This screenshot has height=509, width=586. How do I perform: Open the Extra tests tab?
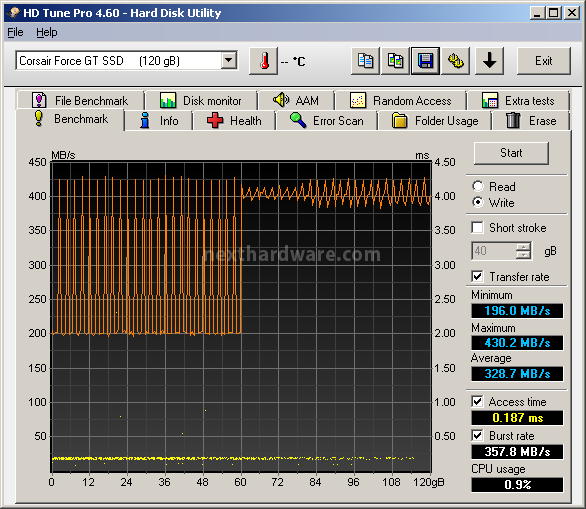518,101
